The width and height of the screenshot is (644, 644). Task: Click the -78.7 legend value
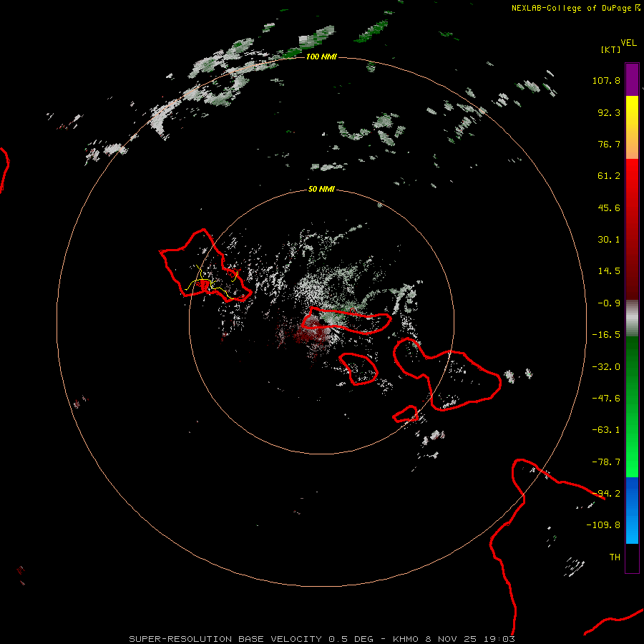[x=606, y=462]
